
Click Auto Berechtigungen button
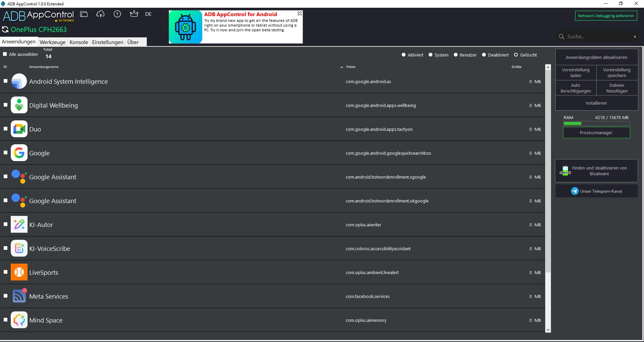coord(576,88)
